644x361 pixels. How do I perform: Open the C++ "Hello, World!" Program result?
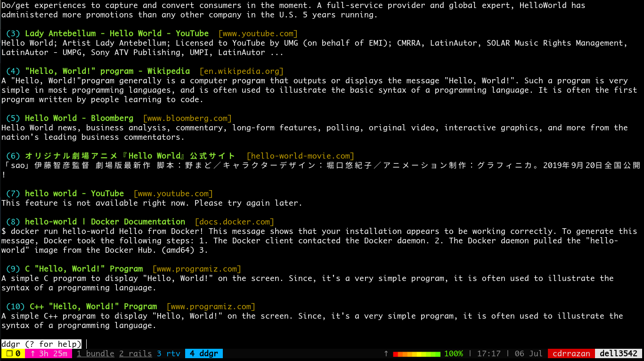click(93, 306)
